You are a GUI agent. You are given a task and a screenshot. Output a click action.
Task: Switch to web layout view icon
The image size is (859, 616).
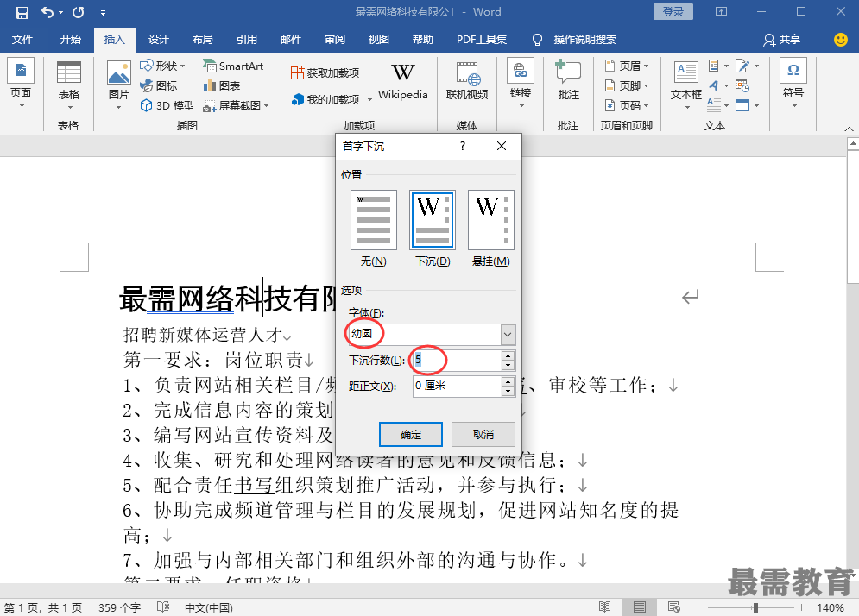674,607
